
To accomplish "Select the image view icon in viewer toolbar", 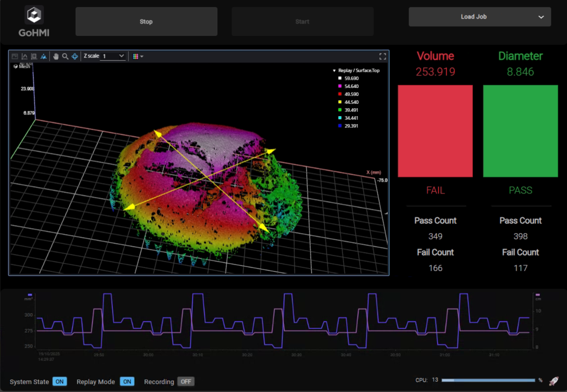I will coord(15,56).
